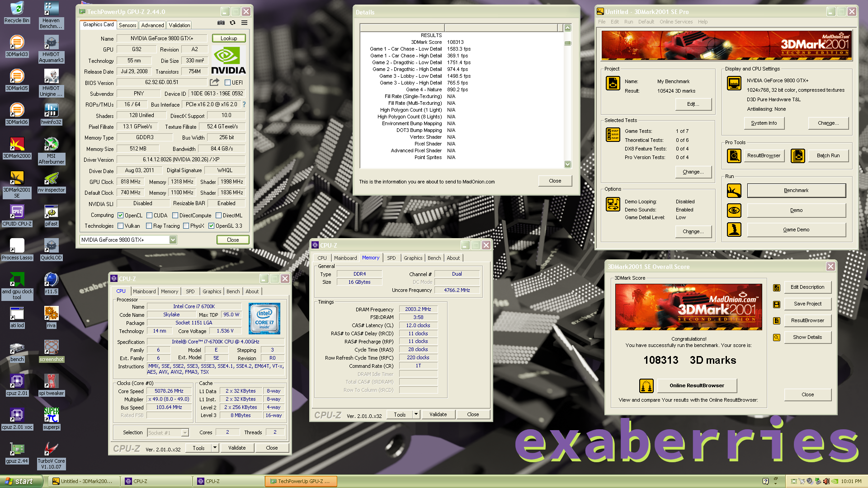The image size is (868, 488).
Task: Launch MSI Afterburner from the desktop
Action: pyautogui.click(x=51, y=151)
